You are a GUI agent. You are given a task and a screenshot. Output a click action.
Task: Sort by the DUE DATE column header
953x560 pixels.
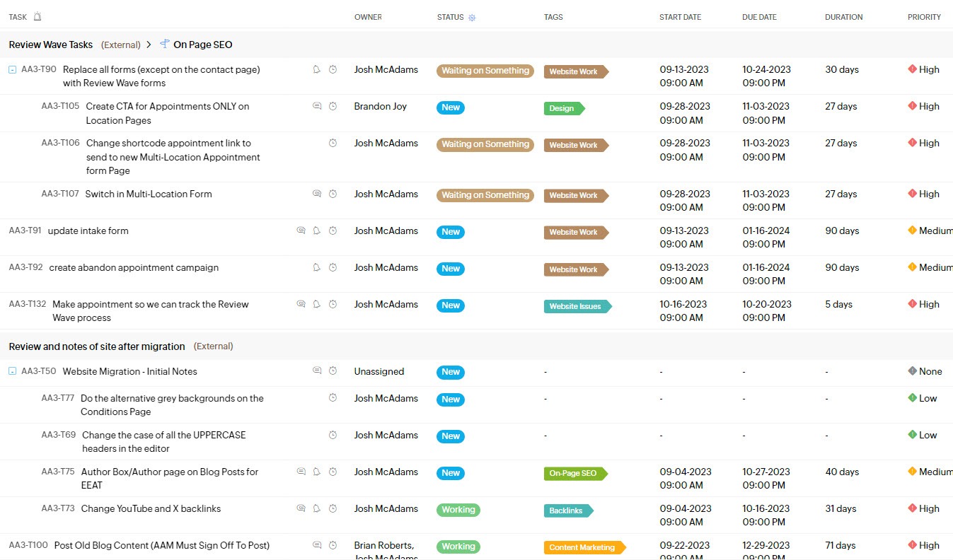point(758,17)
